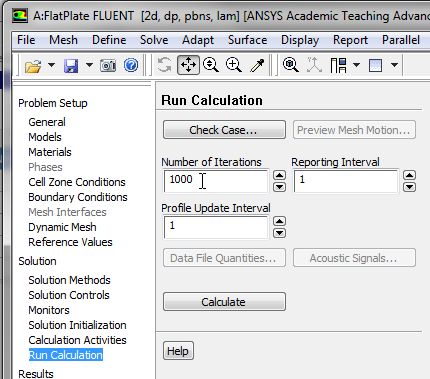Click the Fit to Window magnifier icon
Viewport: 430px width, 379px height.
pyautogui.click(x=291, y=65)
